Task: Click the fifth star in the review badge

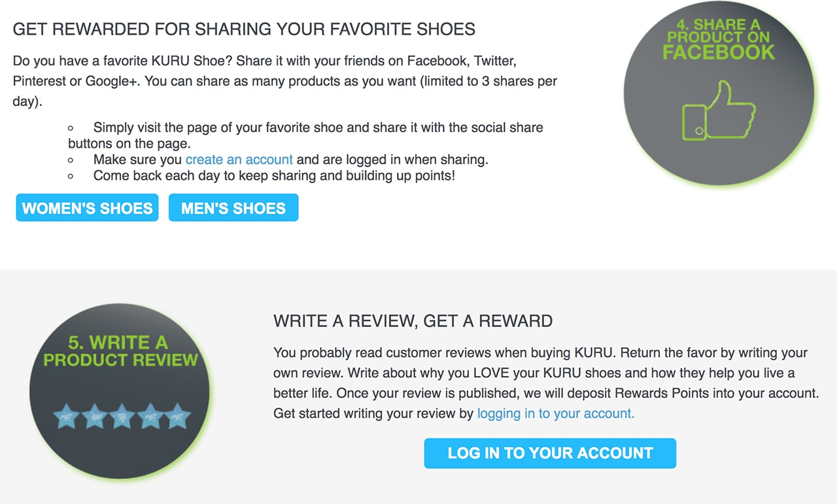Action: 177,416
